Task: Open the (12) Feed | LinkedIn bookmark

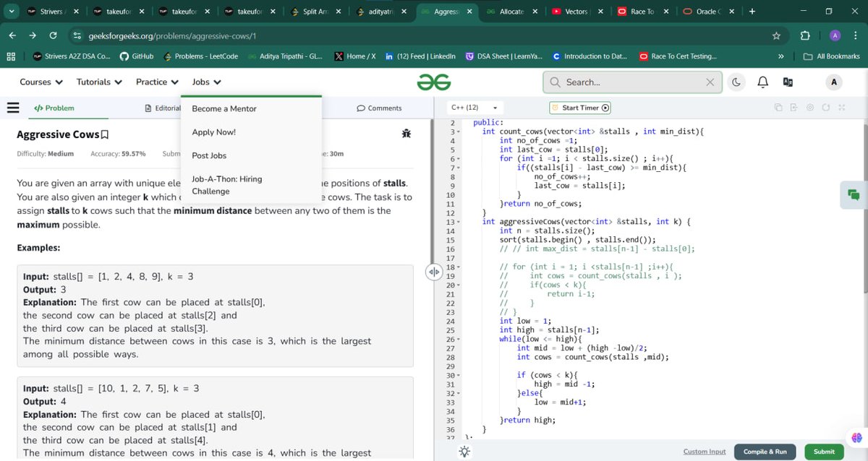Action: [420, 56]
